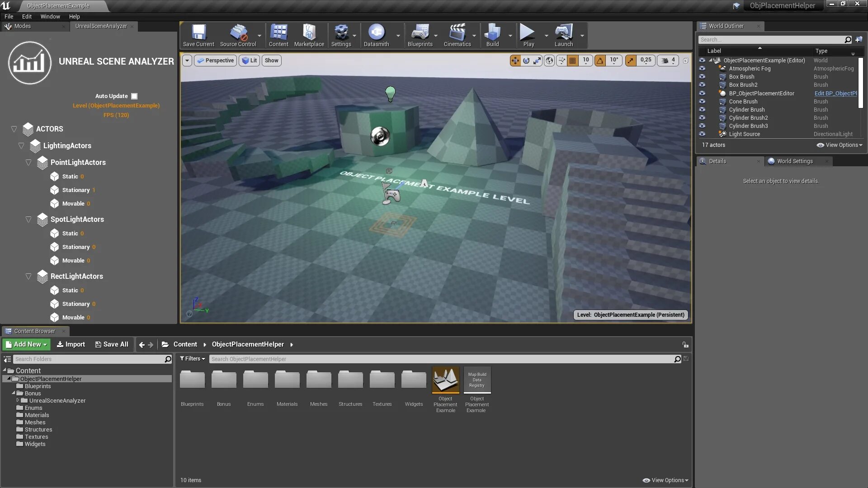
Task: Toggle the grid snapping icon in the viewport
Action: (572, 61)
